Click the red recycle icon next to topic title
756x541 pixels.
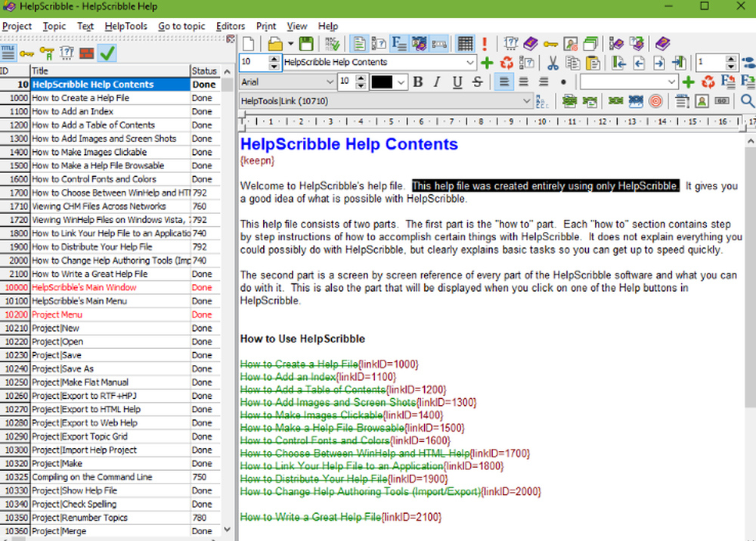coord(507,63)
